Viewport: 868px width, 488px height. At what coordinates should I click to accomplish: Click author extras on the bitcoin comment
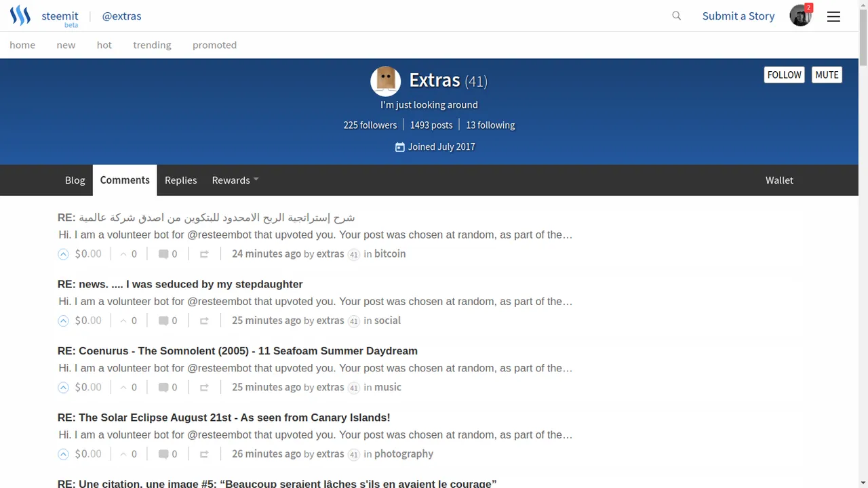pos(330,253)
